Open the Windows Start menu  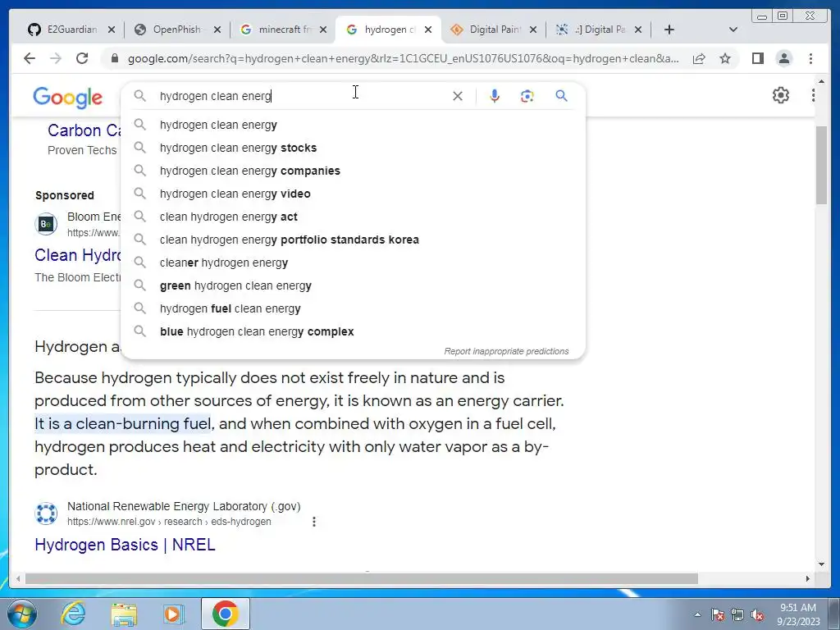tap(21, 614)
